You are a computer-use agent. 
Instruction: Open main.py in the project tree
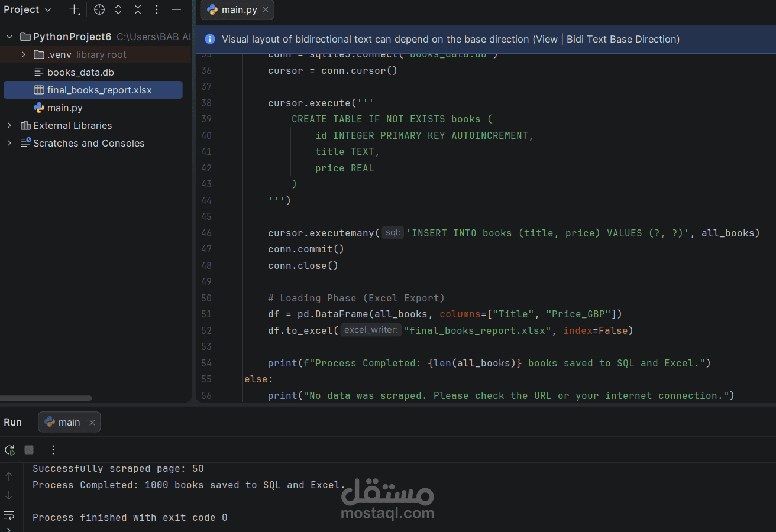point(65,108)
